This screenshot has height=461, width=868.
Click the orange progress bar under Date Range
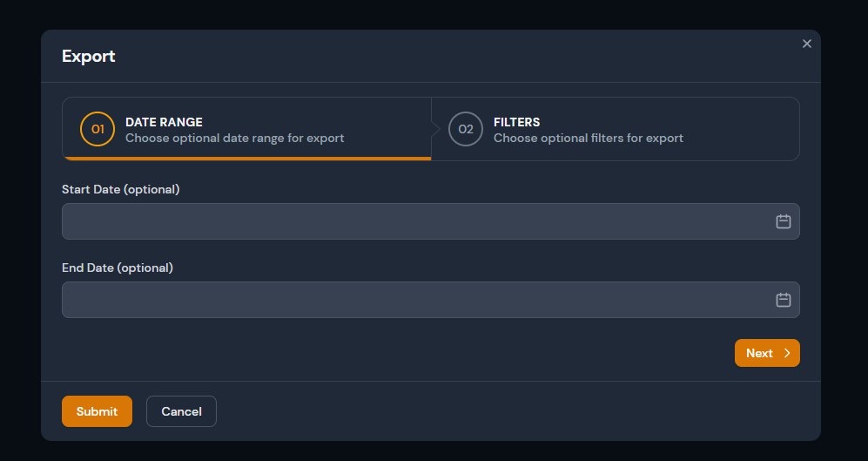[x=246, y=159]
